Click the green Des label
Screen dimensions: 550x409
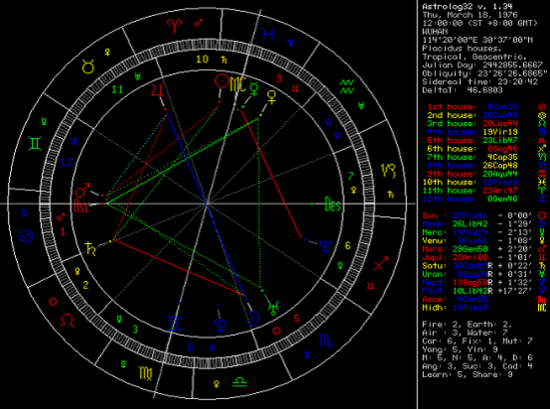point(333,204)
